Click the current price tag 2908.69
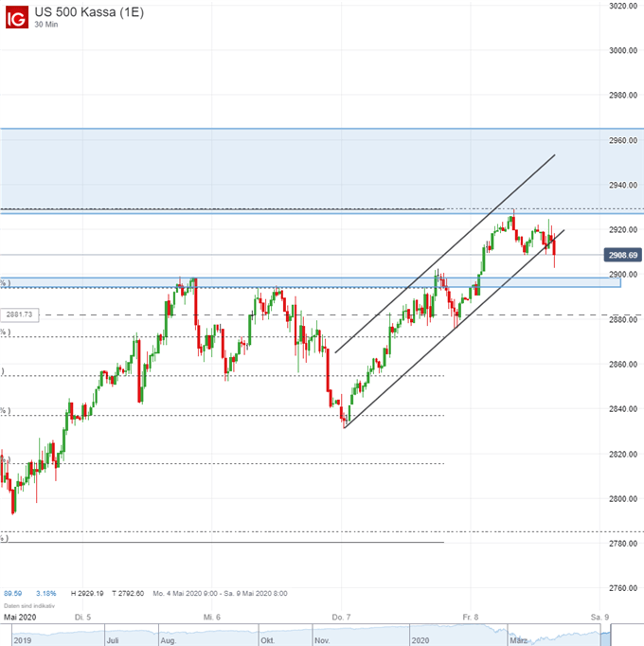Screen dimensions: 644x646 click(622, 255)
